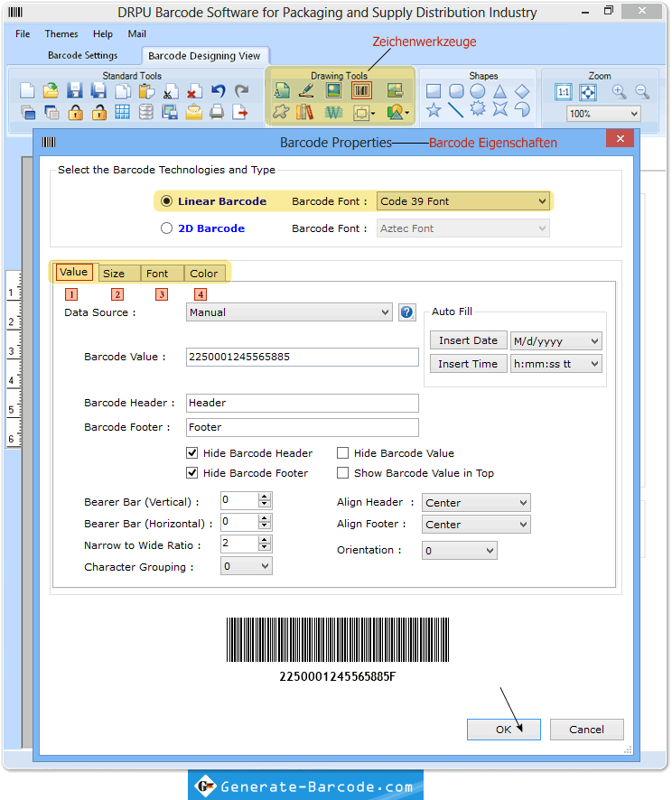Image resolution: width=672 pixels, height=800 pixels.
Task: Draw an ellipse shape
Action: point(478,91)
